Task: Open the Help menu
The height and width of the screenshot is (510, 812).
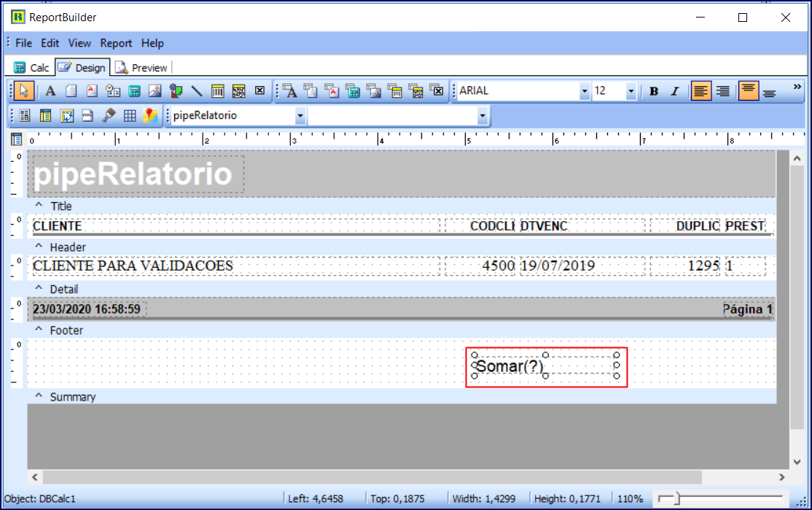Action: pos(152,43)
